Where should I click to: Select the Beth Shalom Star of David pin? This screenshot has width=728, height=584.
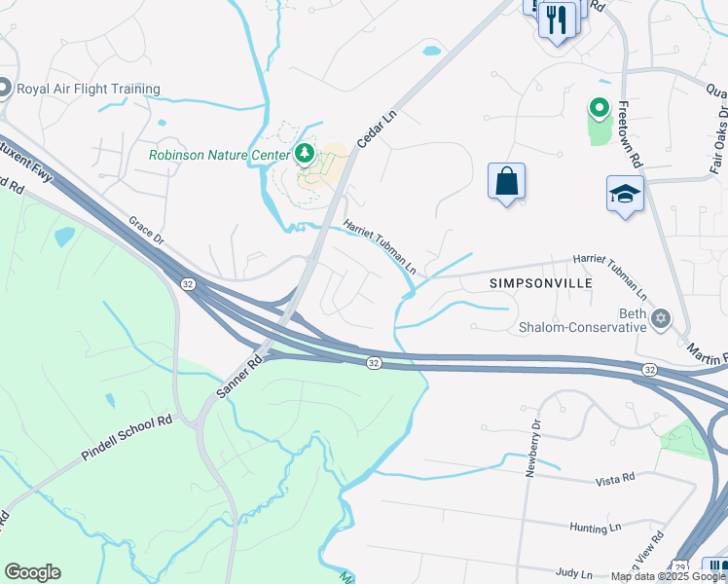click(660, 320)
